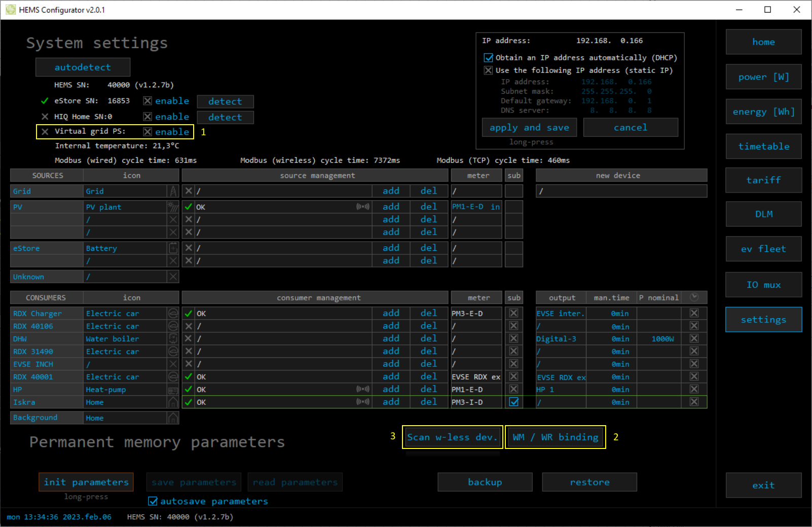
Task: Open the icon type selector for Background
Action: click(124, 418)
